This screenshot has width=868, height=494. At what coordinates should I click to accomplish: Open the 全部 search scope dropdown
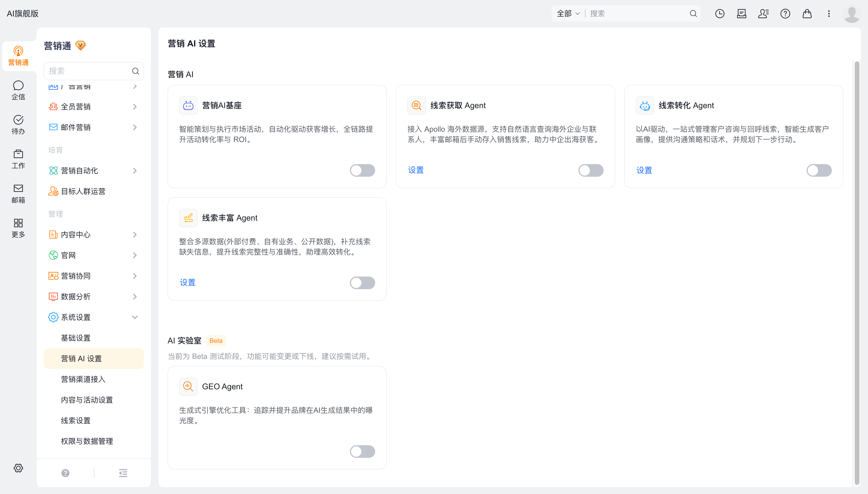tap(568, 13)
